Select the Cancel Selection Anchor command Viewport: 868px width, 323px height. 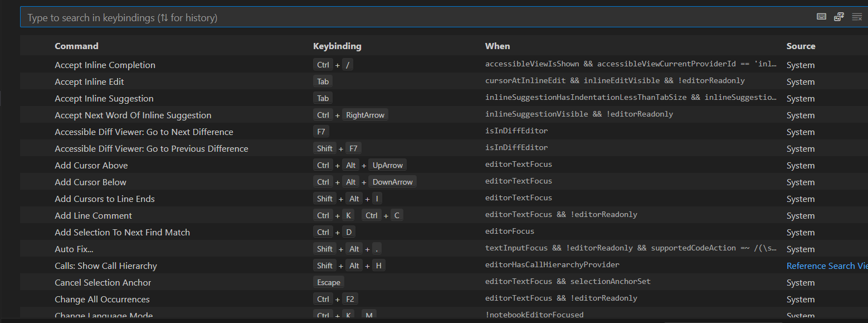[103, 283]
